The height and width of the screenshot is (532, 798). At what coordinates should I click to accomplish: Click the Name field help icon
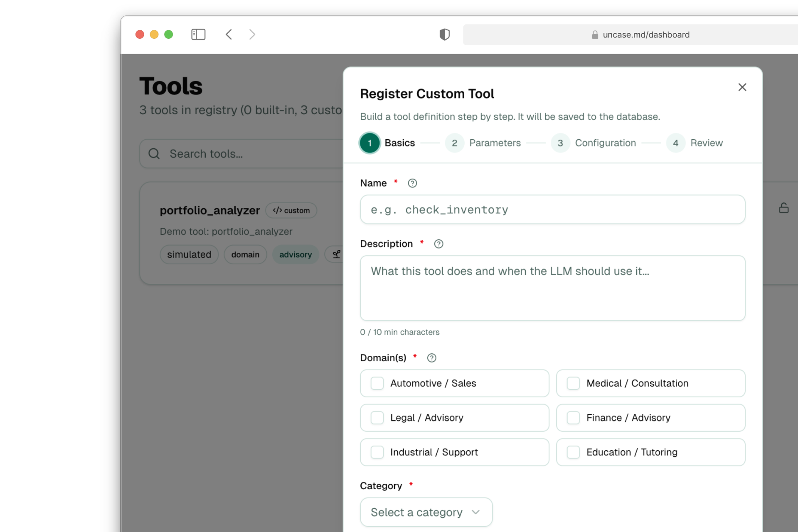[x=412, y=183]
